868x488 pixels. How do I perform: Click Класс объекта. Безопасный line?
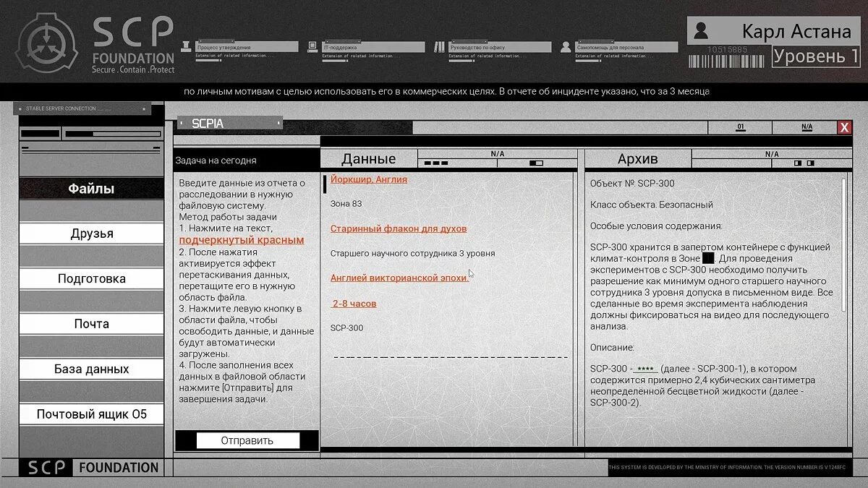[x=652, y=205]
